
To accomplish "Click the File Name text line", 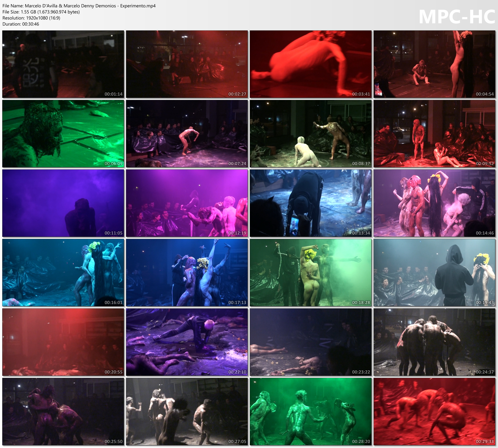I will click(x=79, y=6).
